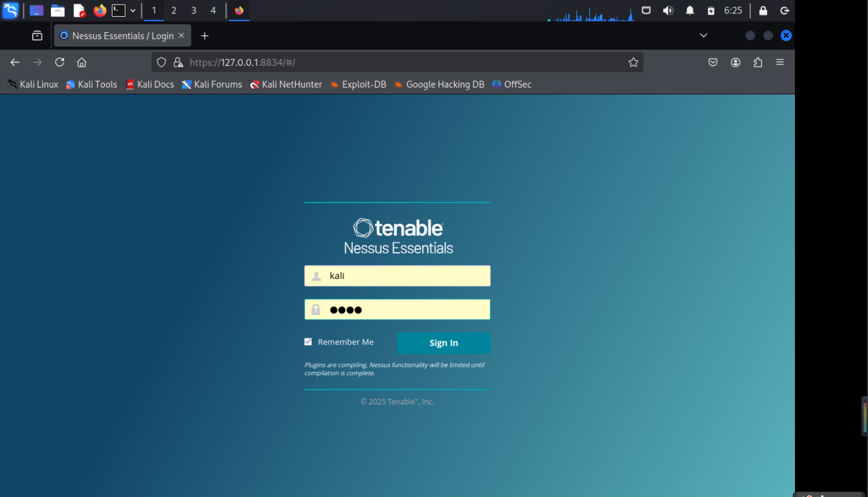Open Firefox recent browsing view icon
Screen dimensions: 868x497
[x=37, y=36]
